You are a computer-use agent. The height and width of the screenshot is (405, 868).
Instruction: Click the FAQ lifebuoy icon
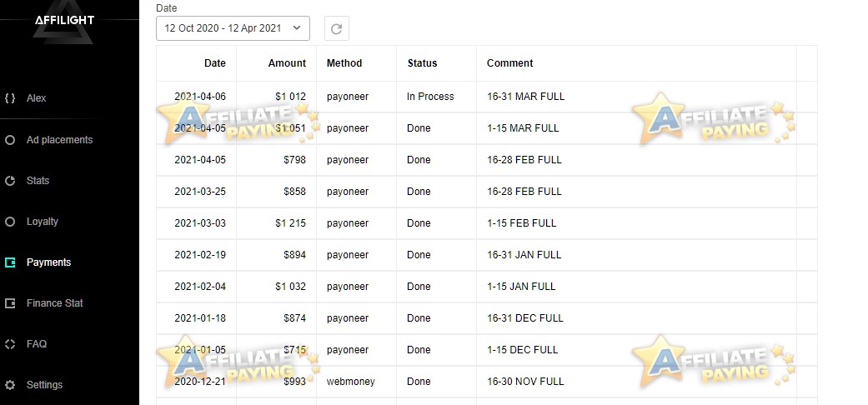point(10,343)
